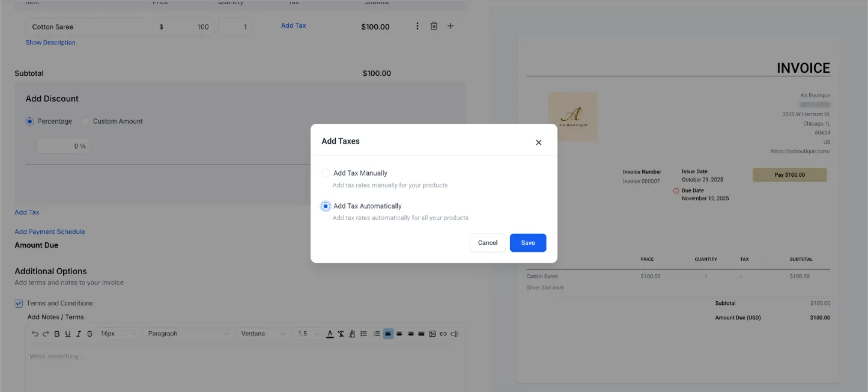Close the Add Taxes dialog
Viewport: 868px width, 392px height.
coord(538,142)
